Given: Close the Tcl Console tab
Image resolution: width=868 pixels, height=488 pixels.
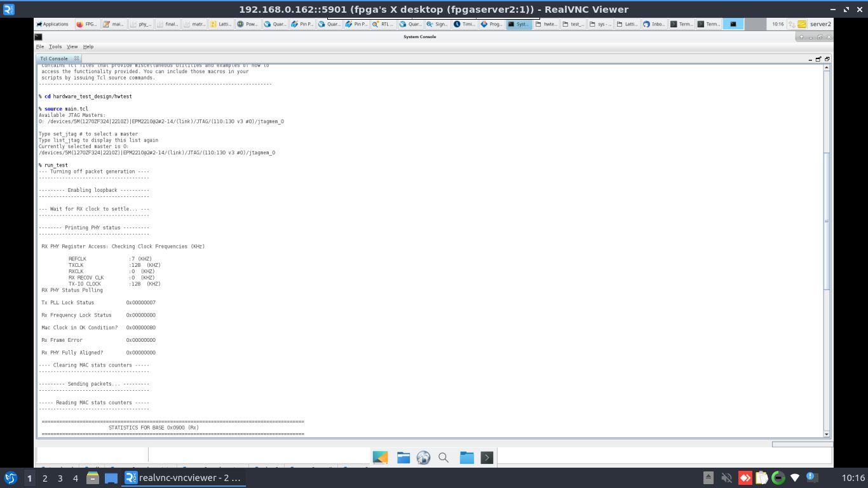Looking at the screenshot, I should click(76, 58).
